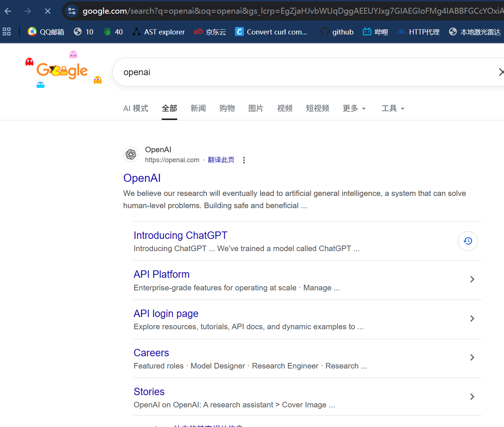Open the cached version clock icon

pos(467,241)
